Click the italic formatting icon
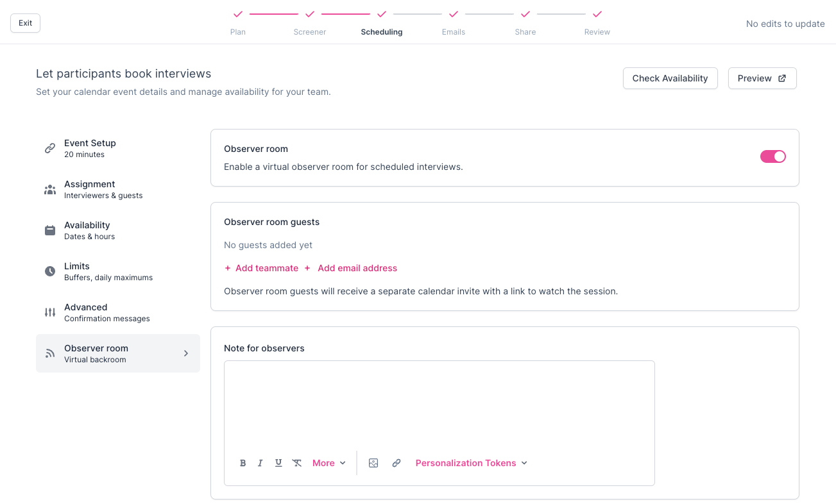The height and width of the screenshot is (504, 836). [x=260, y=463]
